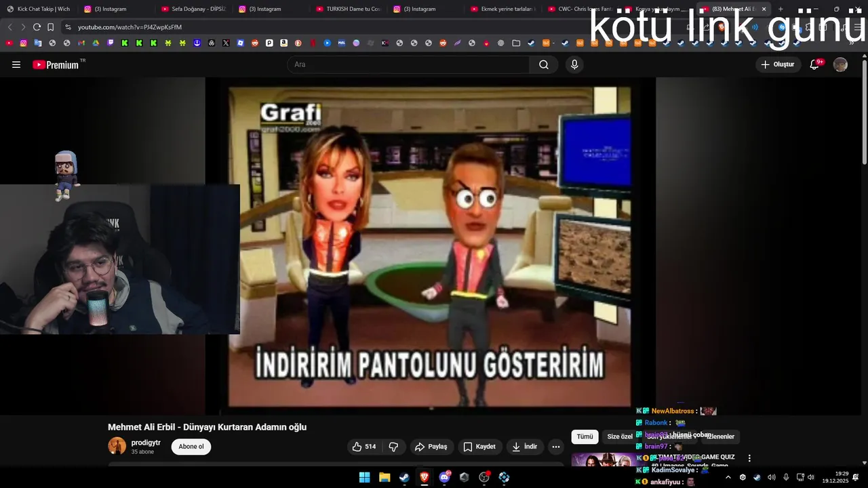Download video with İndir button

[524, 447]
